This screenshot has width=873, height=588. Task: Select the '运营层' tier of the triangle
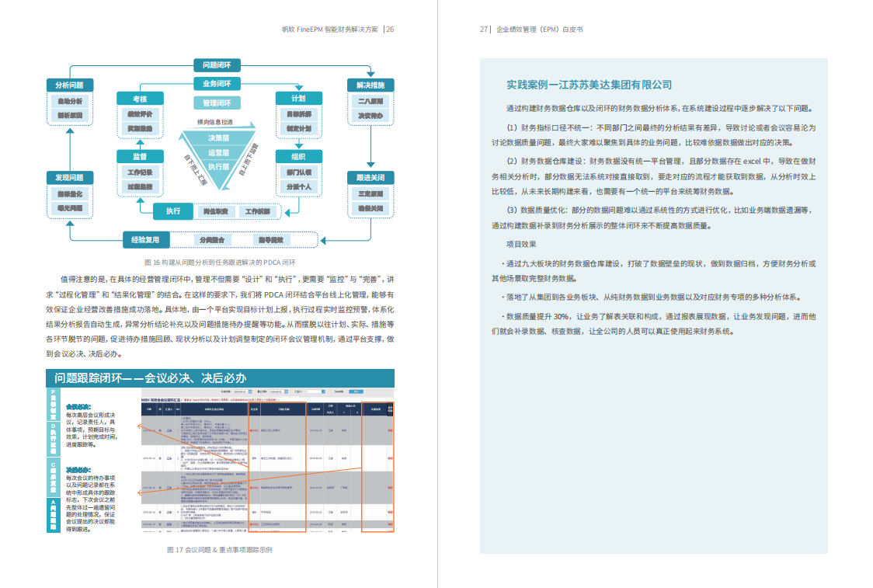pos(218,152)
